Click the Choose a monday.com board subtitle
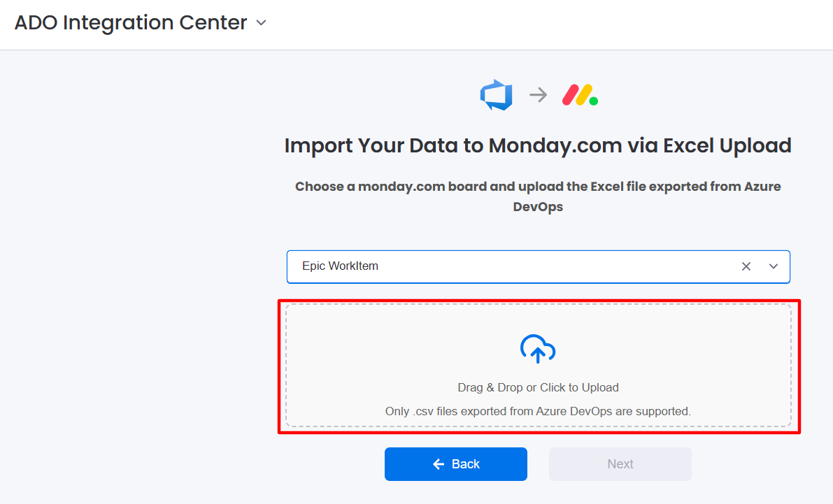 (538, 196)
